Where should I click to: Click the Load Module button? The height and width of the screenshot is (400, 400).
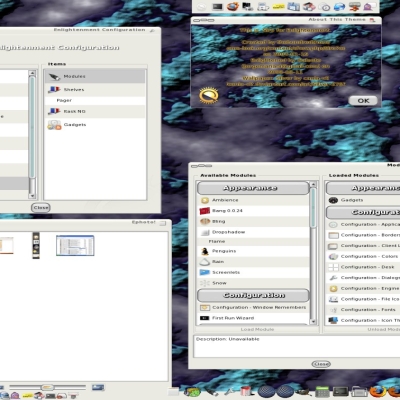coord(257,329)
